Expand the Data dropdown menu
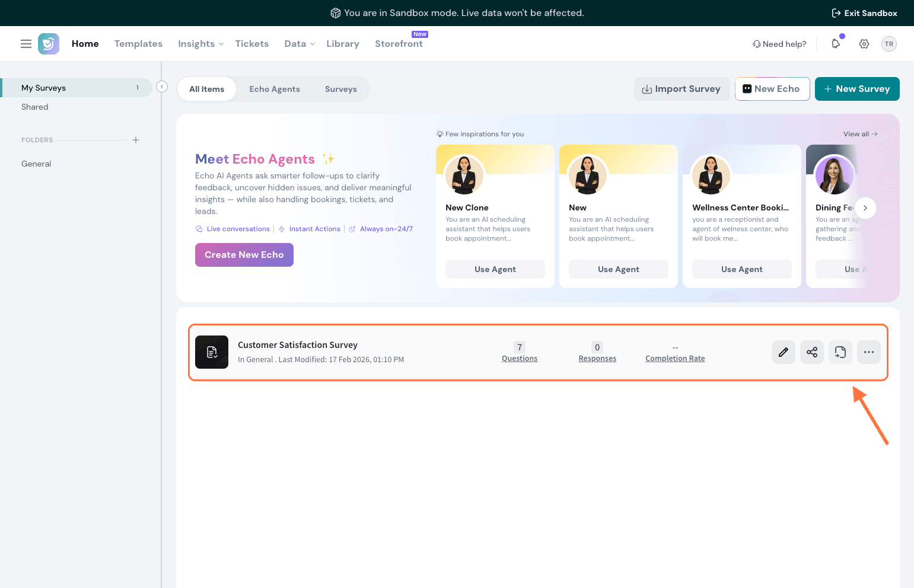 (300, 44)
